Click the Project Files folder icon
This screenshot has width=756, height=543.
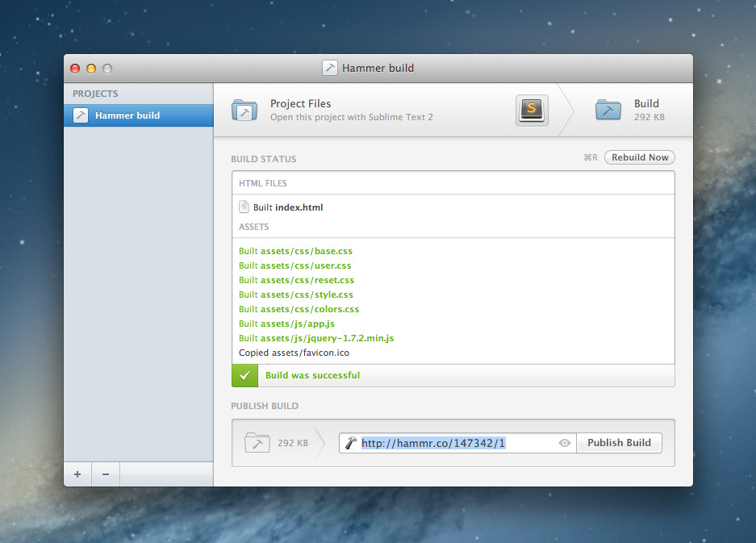pyautogui.click(x=244, y=110)
